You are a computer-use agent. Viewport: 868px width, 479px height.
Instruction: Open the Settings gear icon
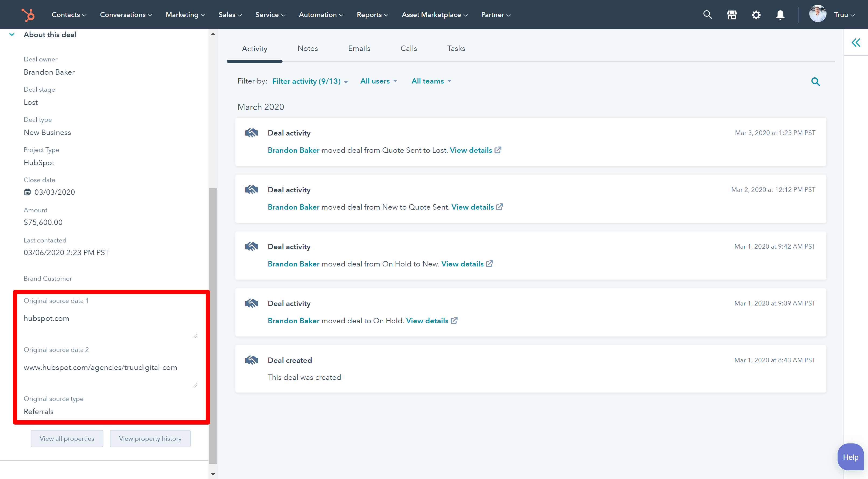point(756,15)
